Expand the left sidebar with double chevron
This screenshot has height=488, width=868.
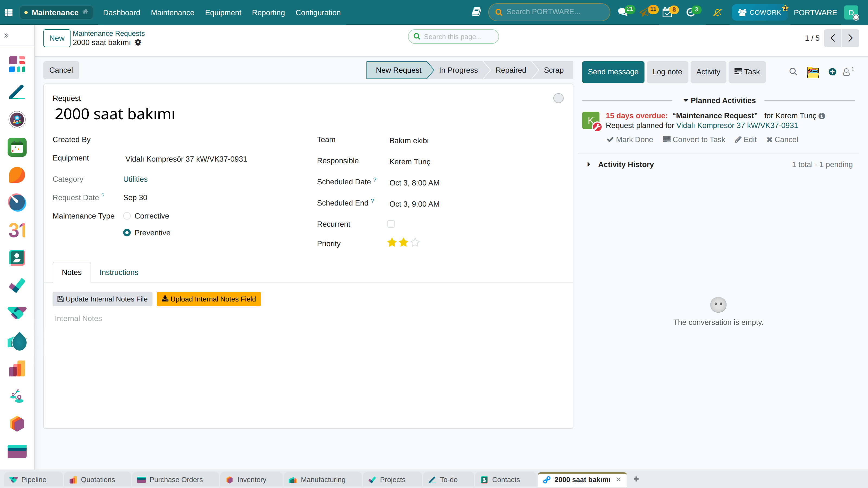coord(7,35)
